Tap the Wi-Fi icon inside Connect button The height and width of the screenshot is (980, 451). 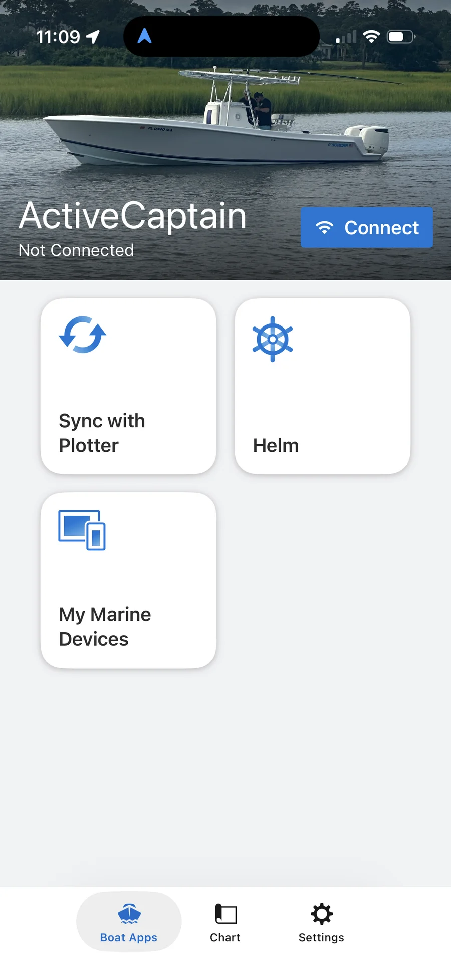325,227
